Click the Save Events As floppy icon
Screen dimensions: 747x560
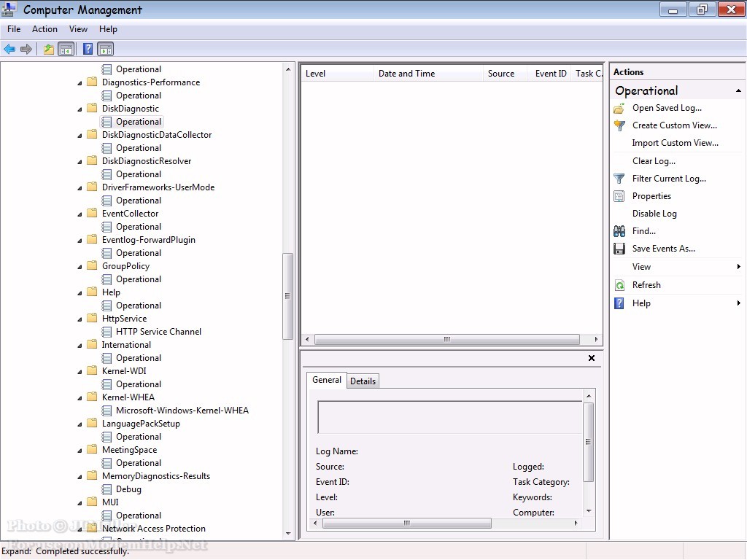[619, 249]
